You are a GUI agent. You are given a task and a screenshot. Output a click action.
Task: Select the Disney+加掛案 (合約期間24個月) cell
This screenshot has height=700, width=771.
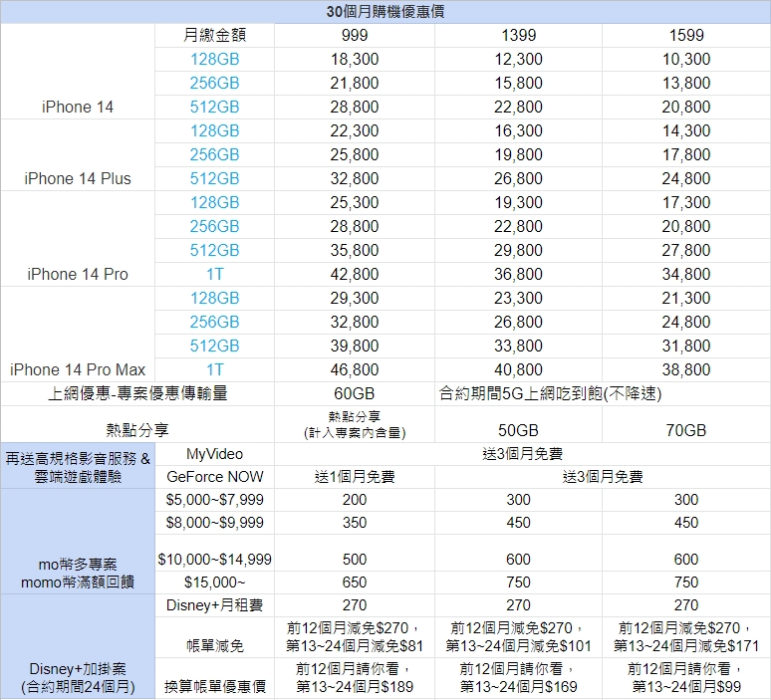pos(78,647)
